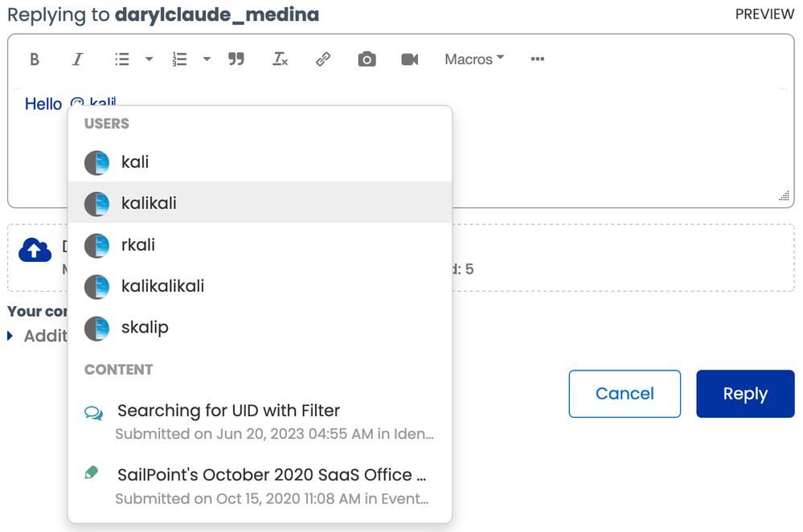Clear text formatting

[x=280, y=59]
